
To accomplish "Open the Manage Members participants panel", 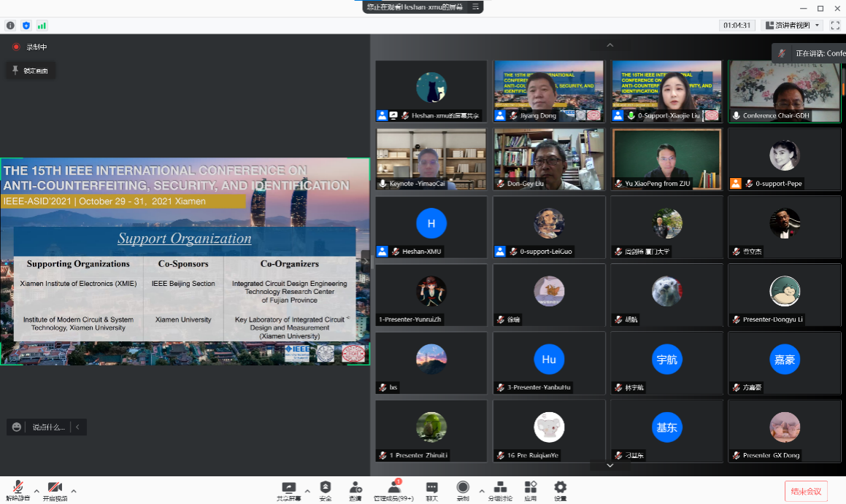I will coord(393,488).
